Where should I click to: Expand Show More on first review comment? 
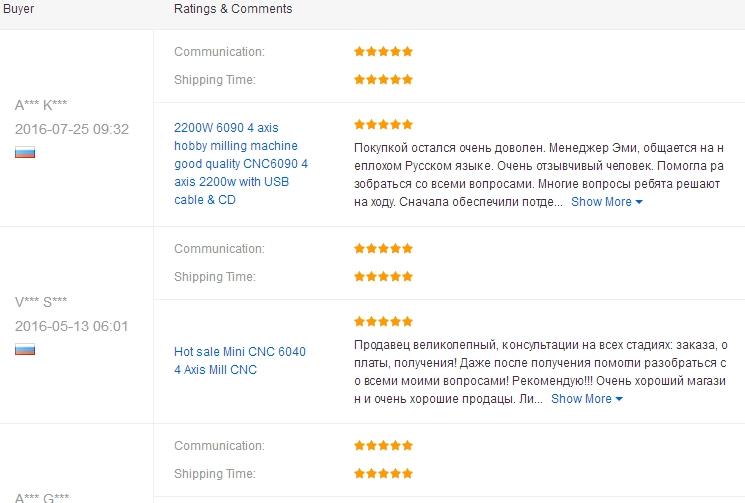(607, 202)
